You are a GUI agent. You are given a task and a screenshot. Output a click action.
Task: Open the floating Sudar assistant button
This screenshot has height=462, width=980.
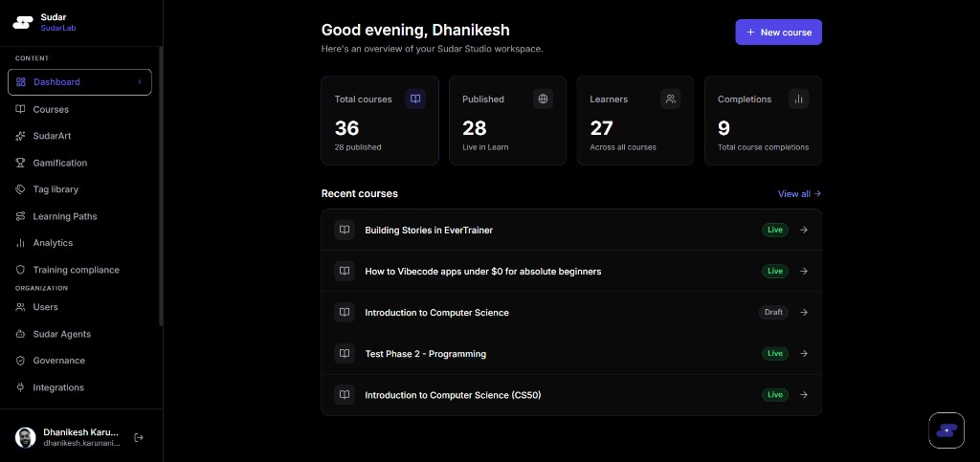(947, 430)
